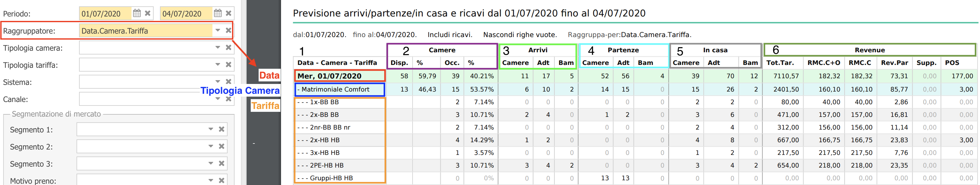
Task: Click the RMC.C+O column header
Action: coord(823,63)
